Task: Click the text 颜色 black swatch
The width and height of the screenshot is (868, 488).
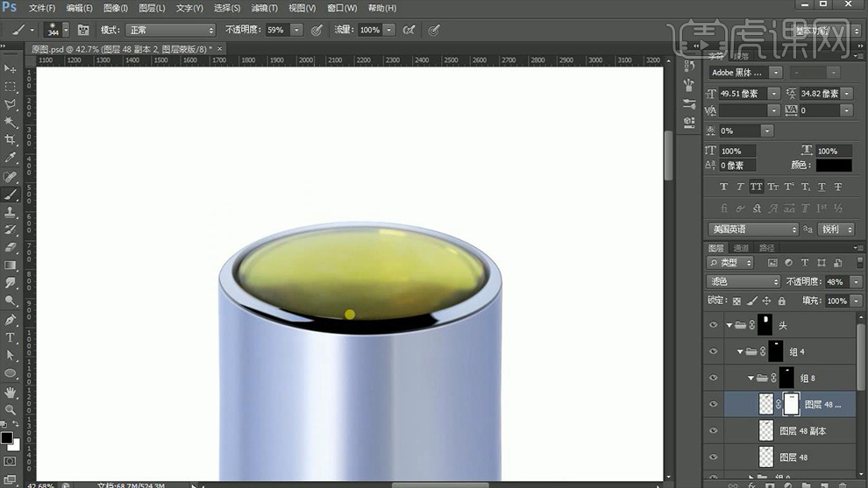Action: pyautogui.click(x=833, y=166)
